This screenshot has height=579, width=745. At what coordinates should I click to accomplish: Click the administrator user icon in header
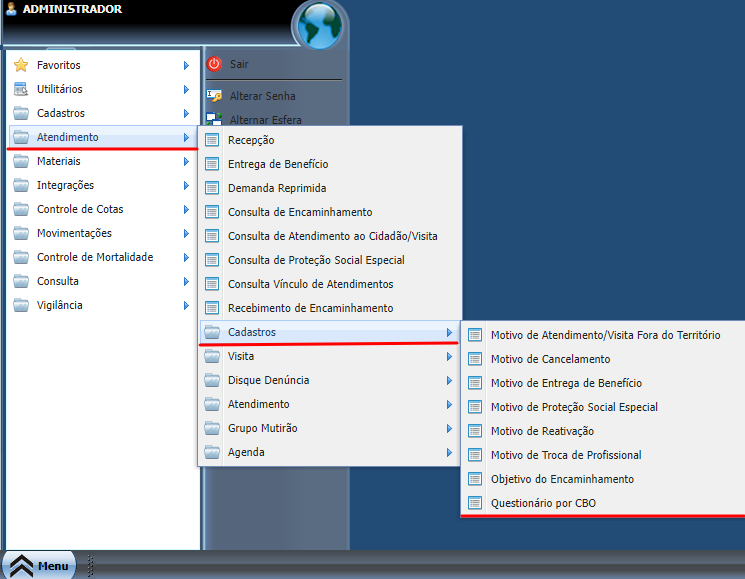[x=10, y=10]
